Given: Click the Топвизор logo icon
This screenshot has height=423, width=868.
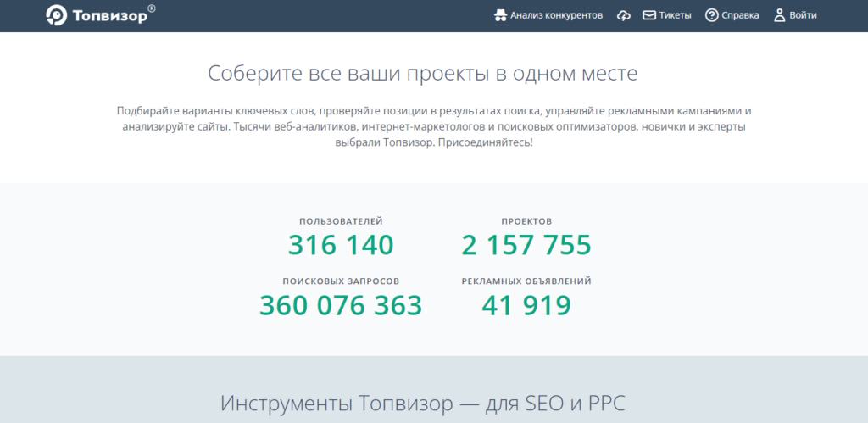Looking at the screenshot, I should pyautogui.click(x=57, y=15).
